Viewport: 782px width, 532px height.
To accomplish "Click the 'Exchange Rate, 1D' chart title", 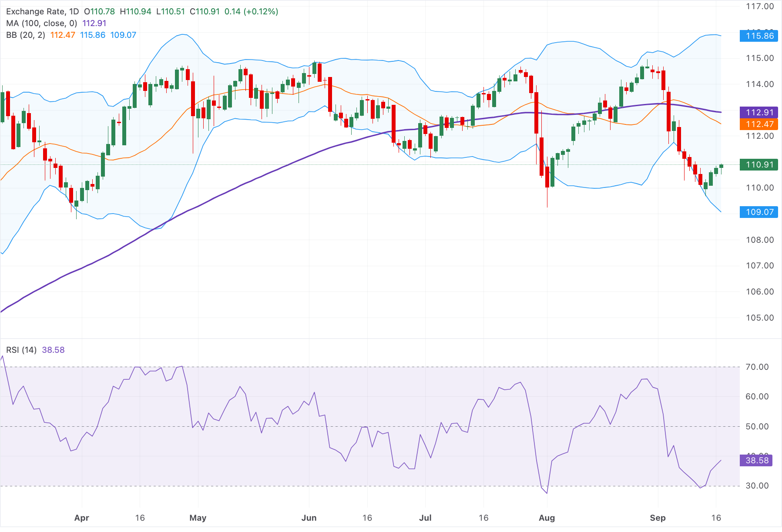I will 43,12.
